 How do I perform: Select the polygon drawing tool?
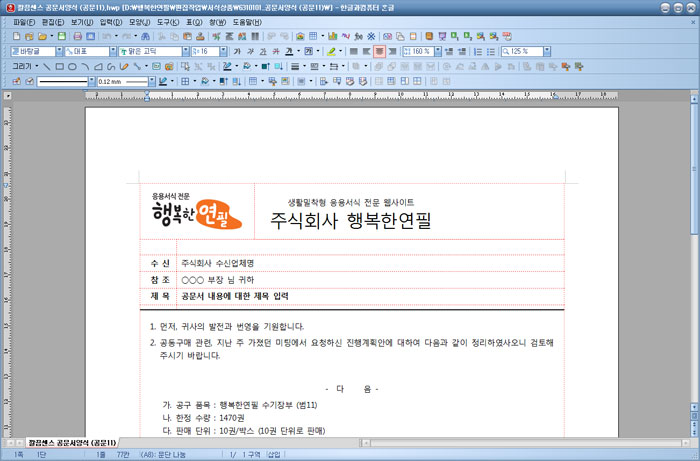point(98,66)
